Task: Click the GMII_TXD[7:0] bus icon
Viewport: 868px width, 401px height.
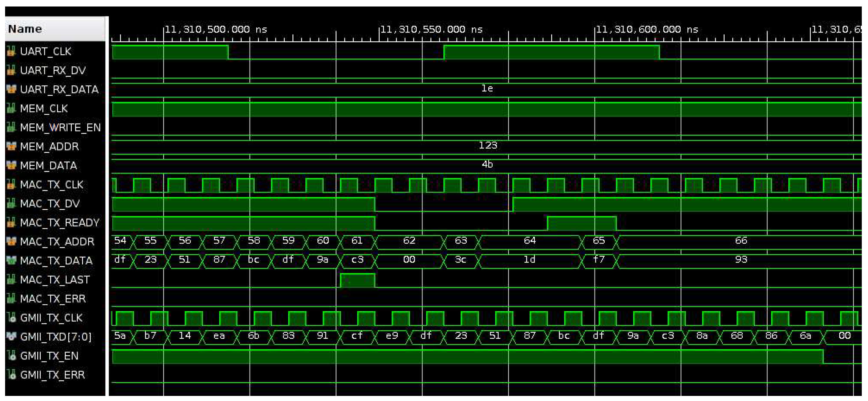Action: coord(11,336)
